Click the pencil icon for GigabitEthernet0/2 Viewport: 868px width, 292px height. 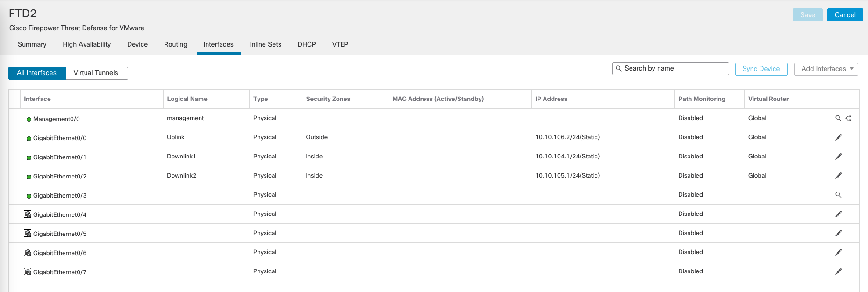pos(838,176)
